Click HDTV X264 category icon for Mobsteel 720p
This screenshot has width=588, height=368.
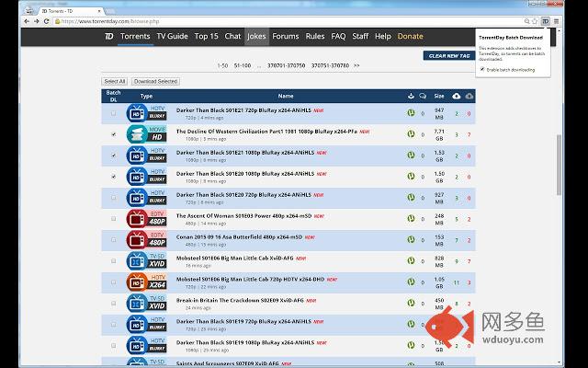147,282
